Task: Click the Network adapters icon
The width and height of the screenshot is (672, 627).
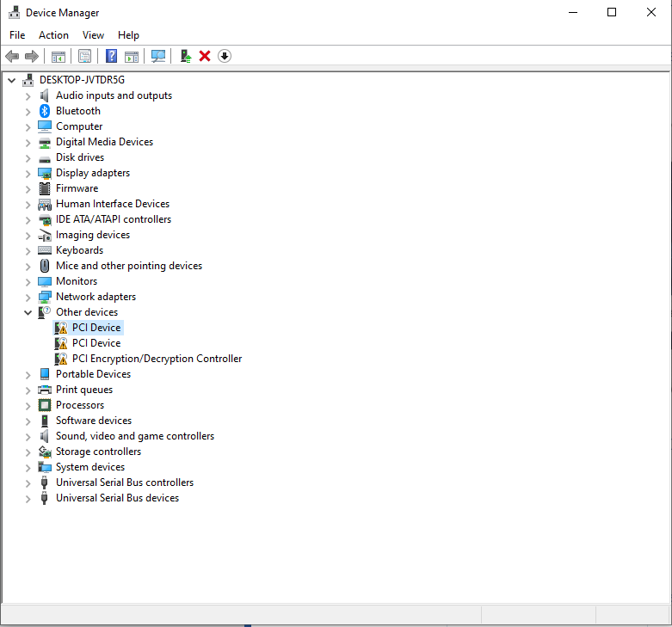Action: pos(45,297)
